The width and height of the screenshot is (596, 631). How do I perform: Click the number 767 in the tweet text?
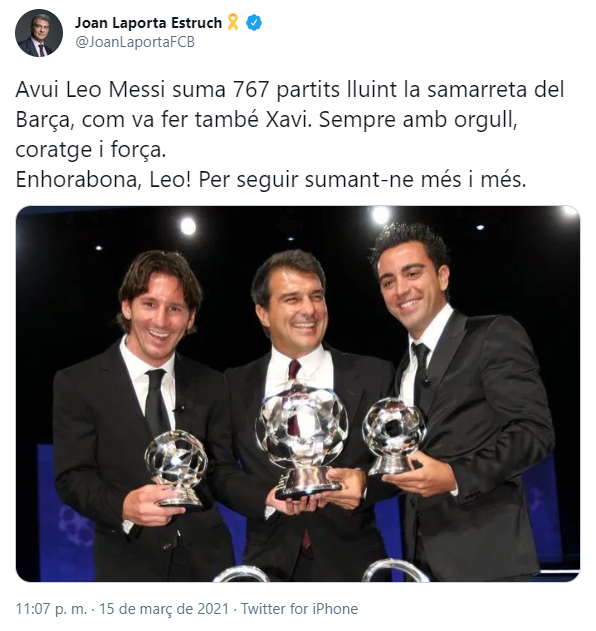[x=251, y=89]
